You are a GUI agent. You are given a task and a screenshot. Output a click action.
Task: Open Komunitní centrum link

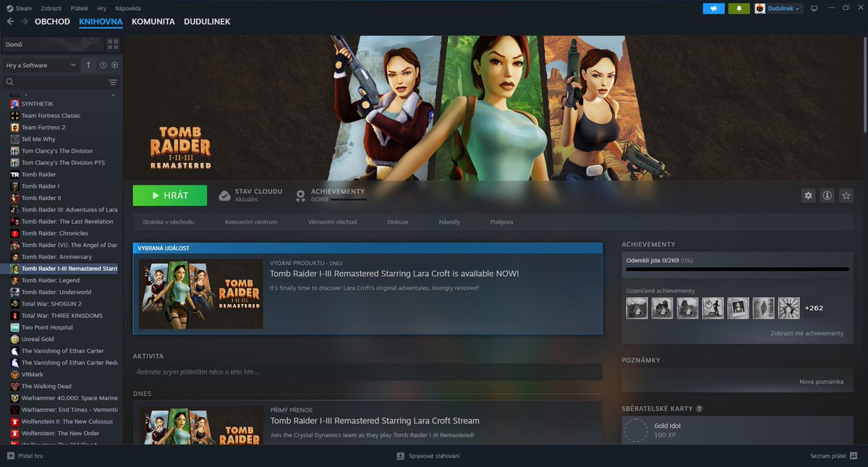click(251, 222)
